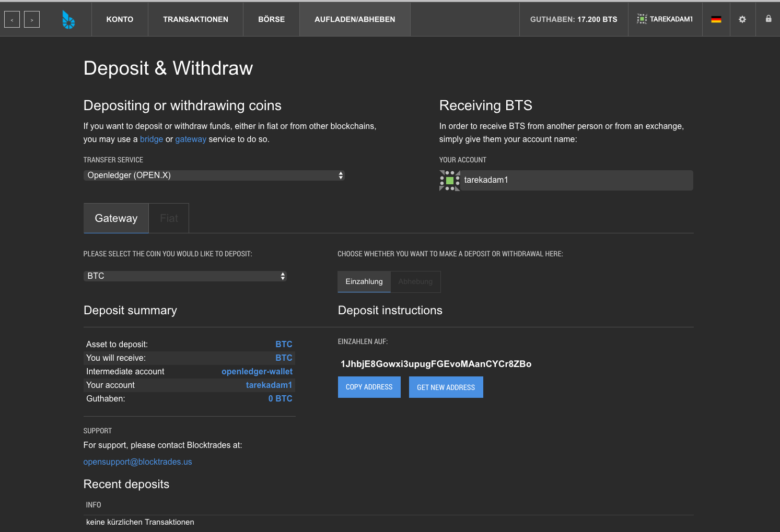Click the BitShares logo icon
Screen dimensions: 780x532
pyautogui.click(x=68, y=20)
